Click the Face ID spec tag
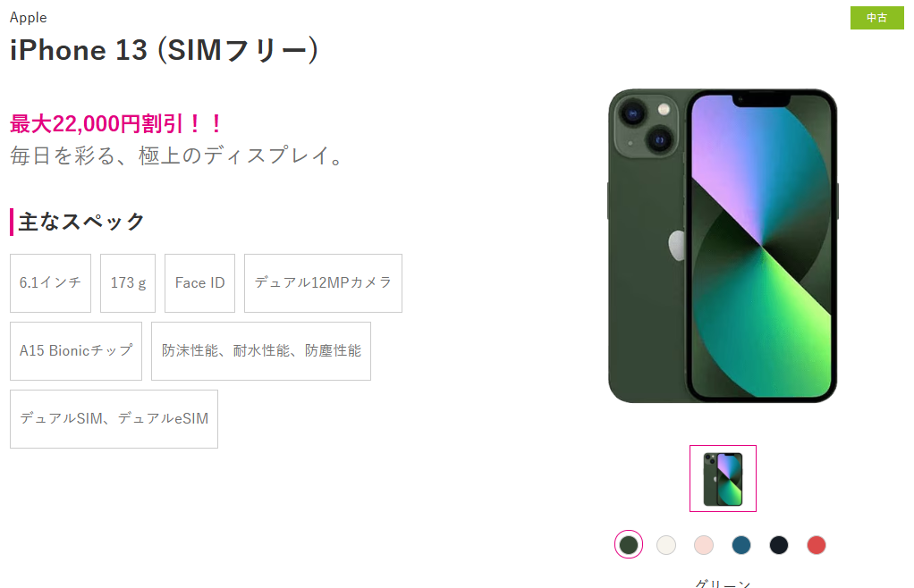This screenshot has width=914, height=588. tap(200, 283)
